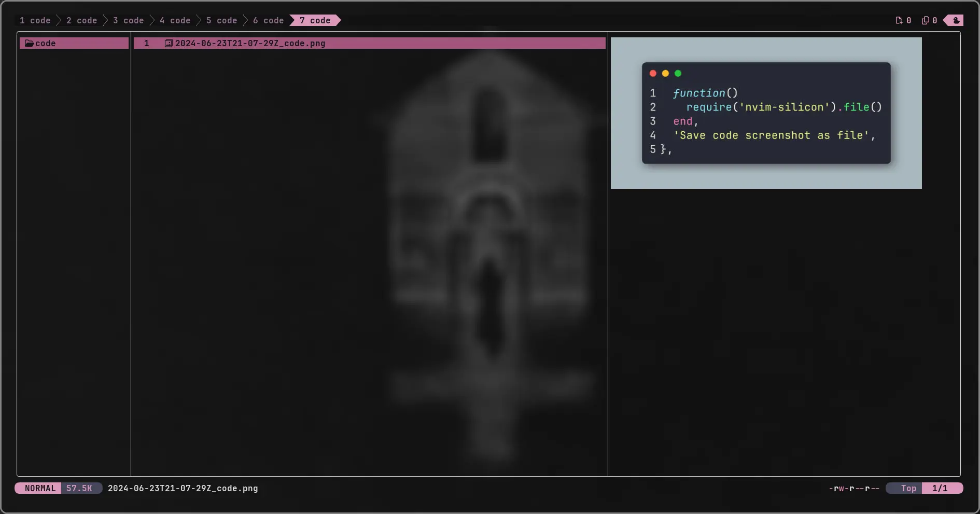This screenshot has width=980, height=514.
Task: Click the filename shown in the status bar
Action: [183, 488]
